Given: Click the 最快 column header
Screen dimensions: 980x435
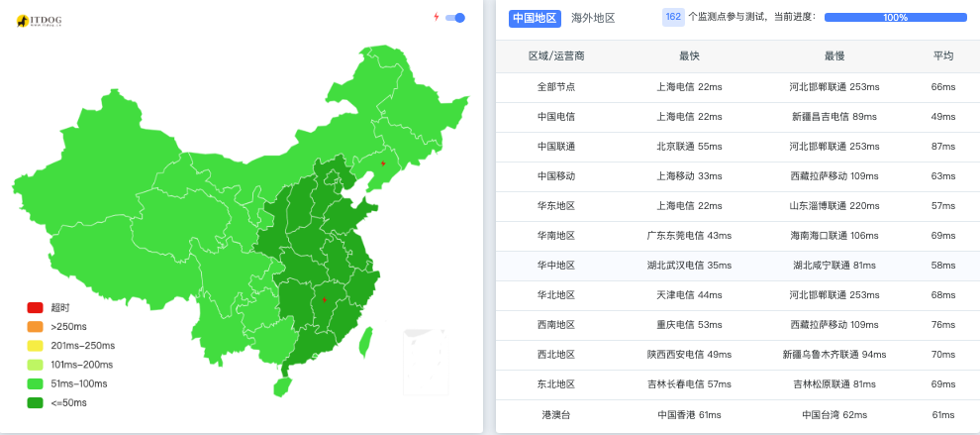Looking at the screenshot, I should click(x=689, y=56).
